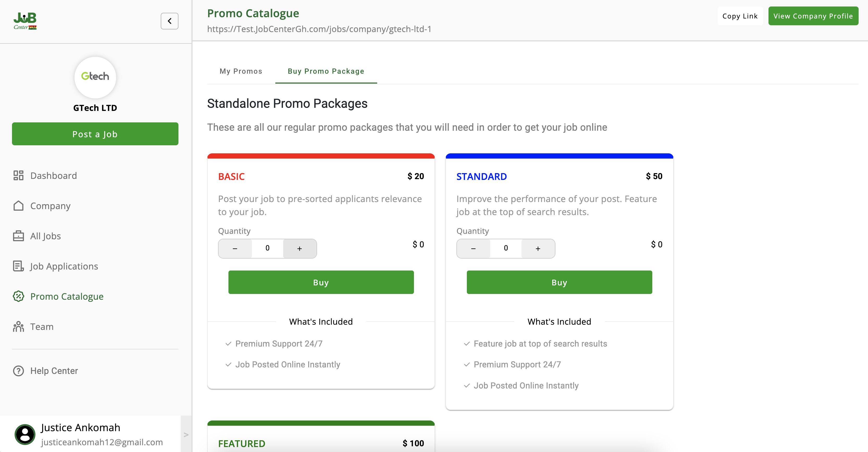Screen dimensions: 868x452
Task: Switch to the My Promos tab
Action: point(241,71)
